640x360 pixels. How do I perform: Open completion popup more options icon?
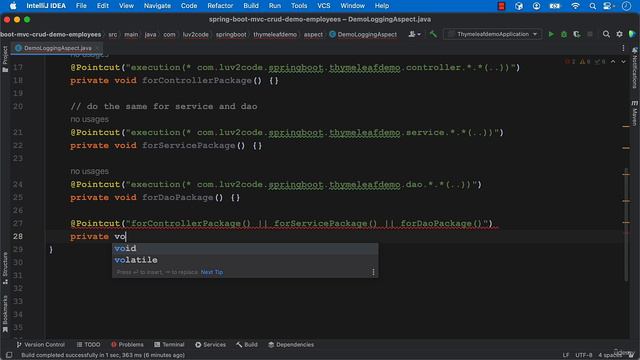[x=373, y=272]
